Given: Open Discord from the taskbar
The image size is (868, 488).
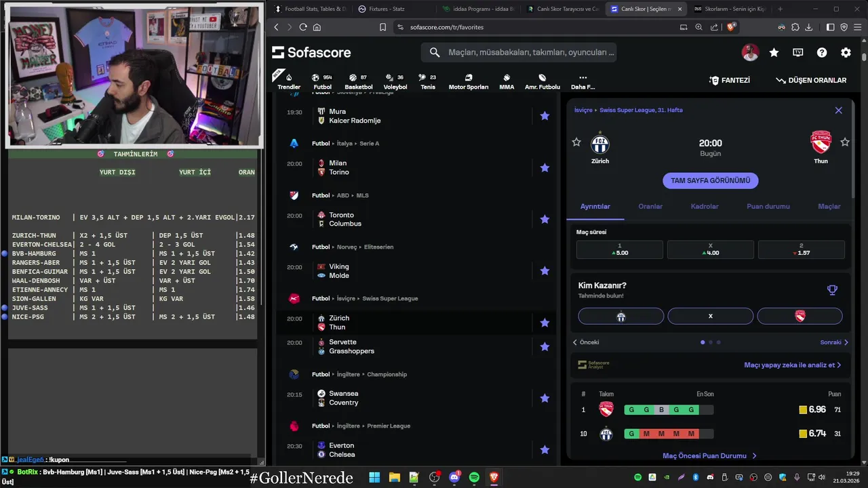Looking at the screenshot, I should point(454,477).
